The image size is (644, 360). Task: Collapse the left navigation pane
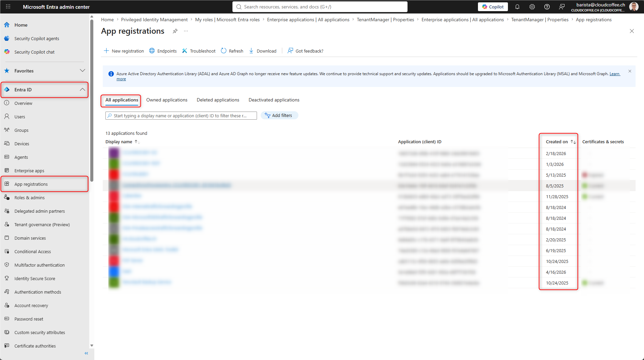pos(86,353)
